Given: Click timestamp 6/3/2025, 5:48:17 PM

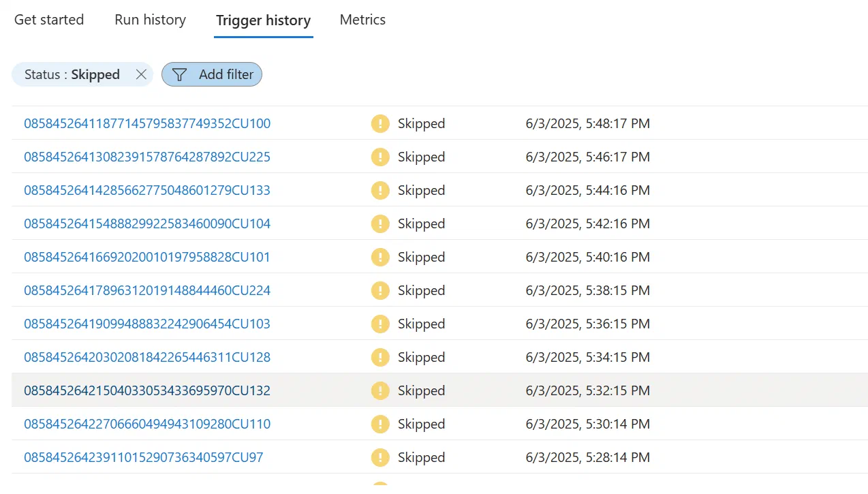Looking at the screenshot, I should coord(588,123).
